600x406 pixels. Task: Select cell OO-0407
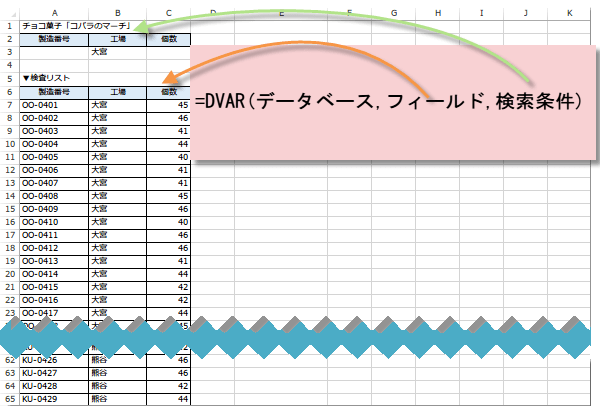54,183
